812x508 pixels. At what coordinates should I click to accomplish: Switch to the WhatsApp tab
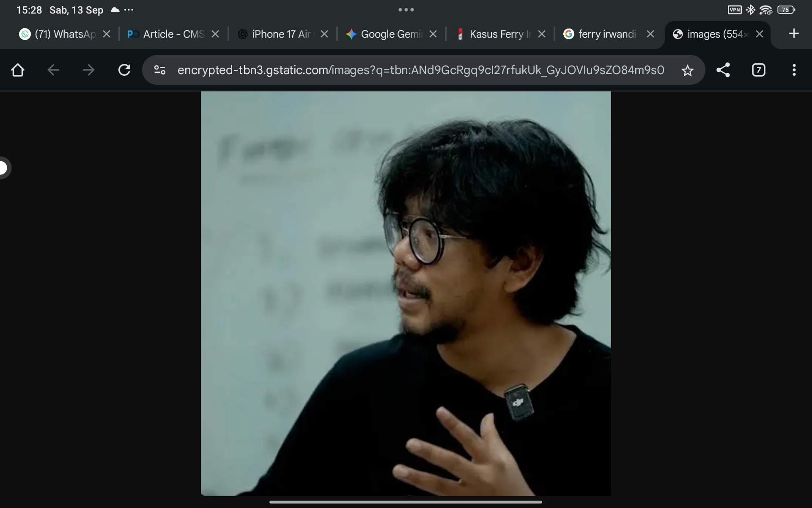pyautogui.click(x=58, y=34)
